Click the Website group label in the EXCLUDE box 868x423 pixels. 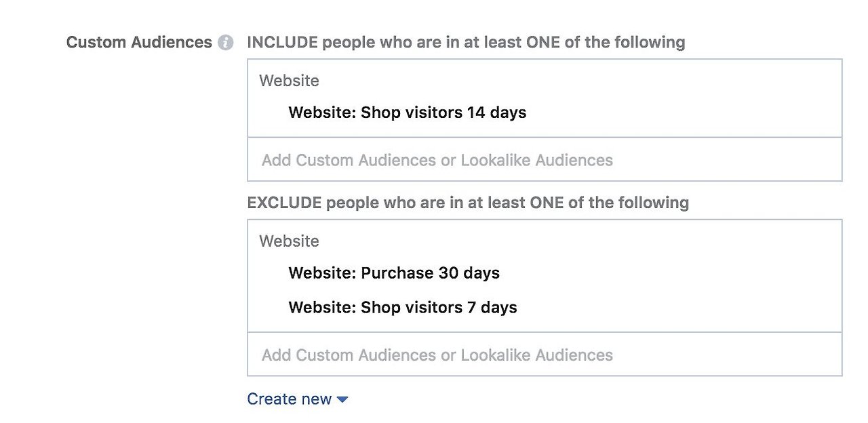pos(289,241)
